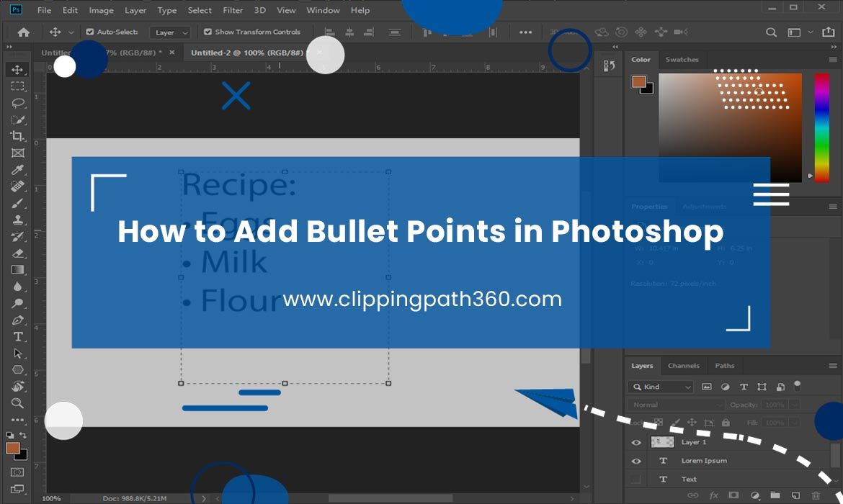Select the Crop tool
The width and height of the screenshot is (843, 504).
tap(17, 136)
